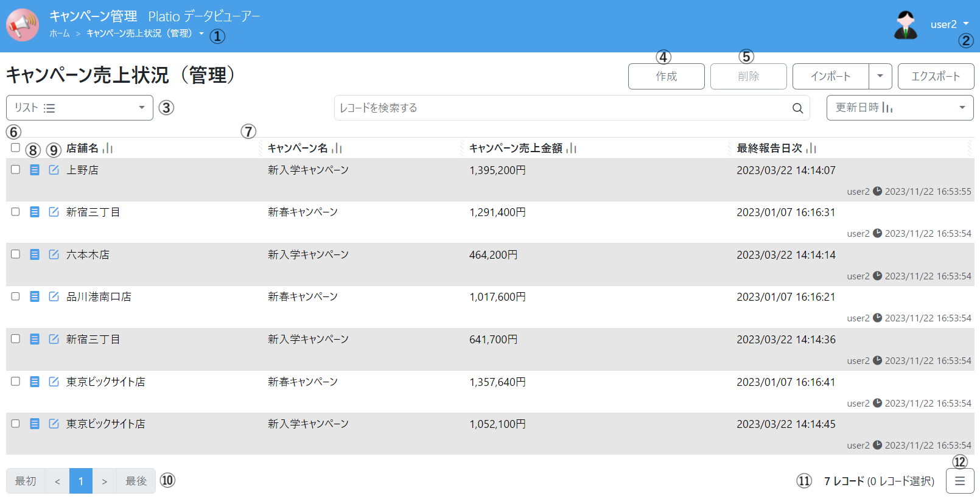Open detail icon for 新宿三丁目 1,291,400円 row
980x504 pixels.
click(35, 212)
